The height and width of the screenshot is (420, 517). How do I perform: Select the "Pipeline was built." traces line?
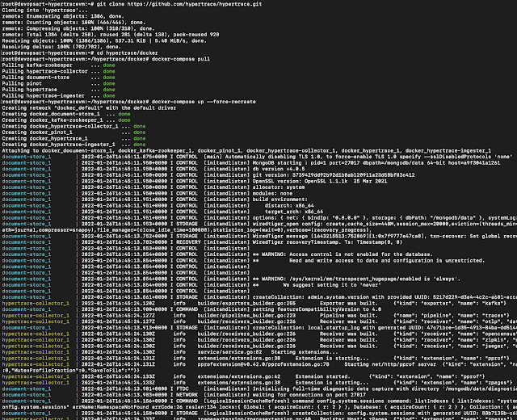(x=255, y=315)
